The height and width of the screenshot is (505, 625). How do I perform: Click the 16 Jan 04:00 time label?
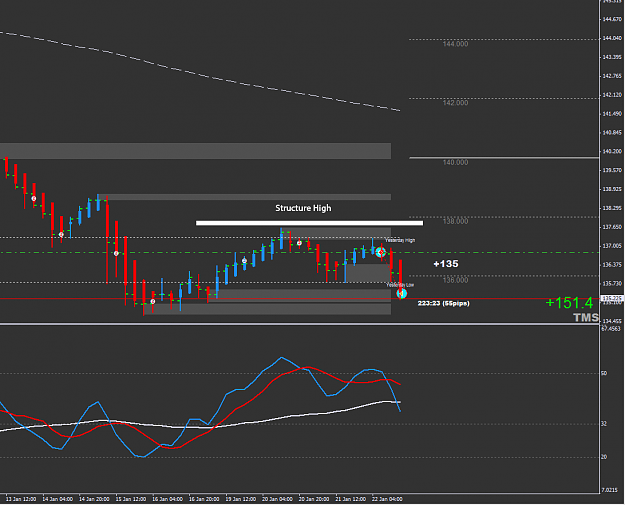pyautogui.click(x=167, y=499)
